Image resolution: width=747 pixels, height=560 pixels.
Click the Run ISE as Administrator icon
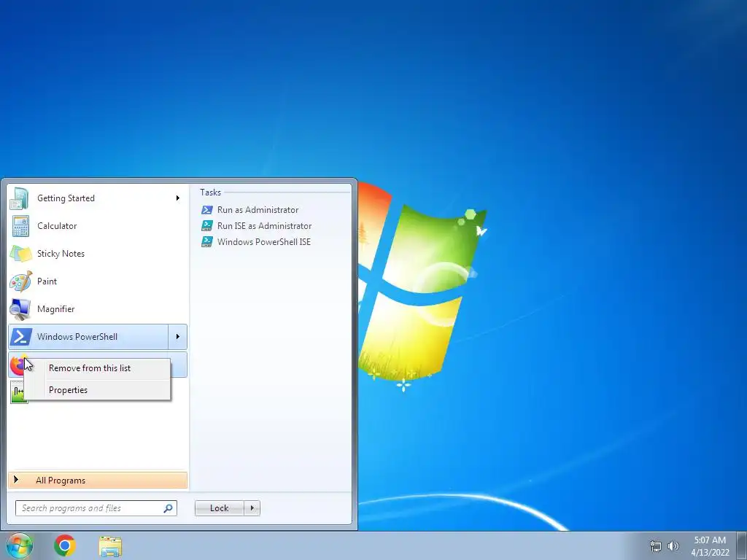point(206,226)
